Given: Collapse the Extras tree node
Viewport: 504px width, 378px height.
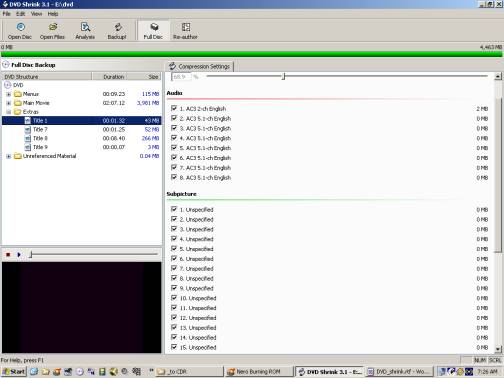Looking at the screenshot, I should point(9,112).
